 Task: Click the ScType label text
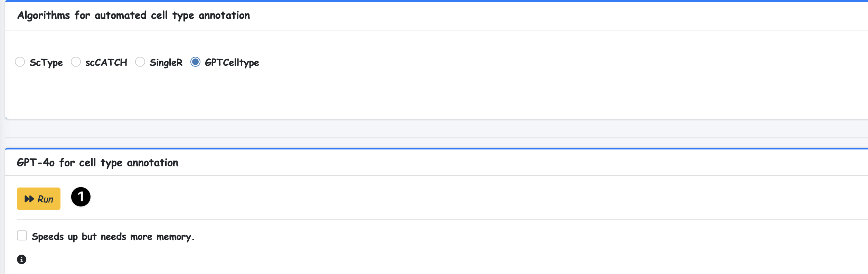point(46,63)
